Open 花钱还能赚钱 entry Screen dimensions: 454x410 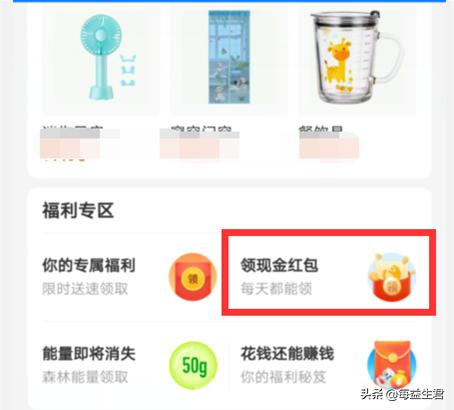328,365
